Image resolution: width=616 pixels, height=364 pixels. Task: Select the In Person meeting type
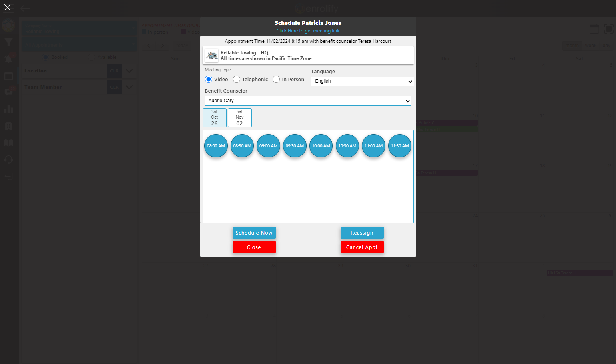(x=276, y=79)
